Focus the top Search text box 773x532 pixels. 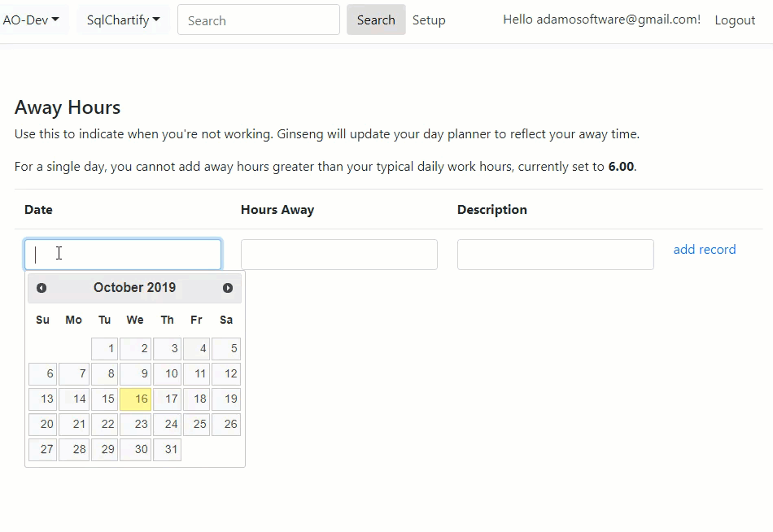click(x=258, y=20)
